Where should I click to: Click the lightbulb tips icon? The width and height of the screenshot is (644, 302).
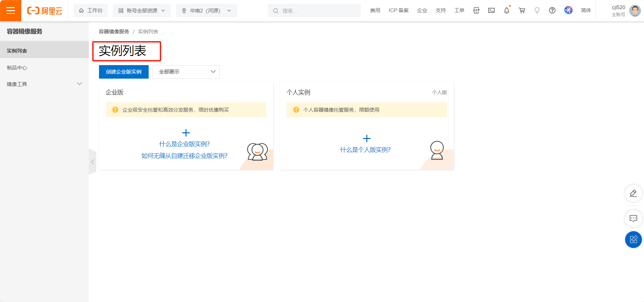537,10
